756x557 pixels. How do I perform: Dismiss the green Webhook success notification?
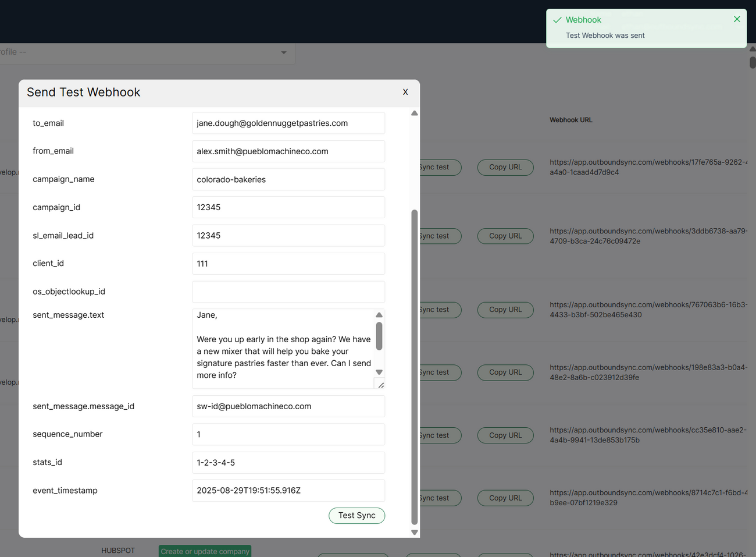(737, 19)
